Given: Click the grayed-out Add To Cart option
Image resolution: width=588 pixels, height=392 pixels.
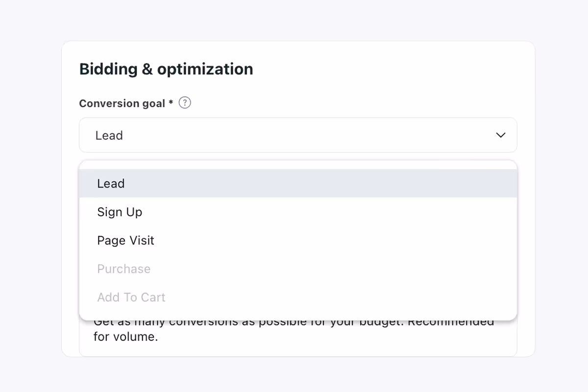Looking at the screenshot, I should coord(131,297).
